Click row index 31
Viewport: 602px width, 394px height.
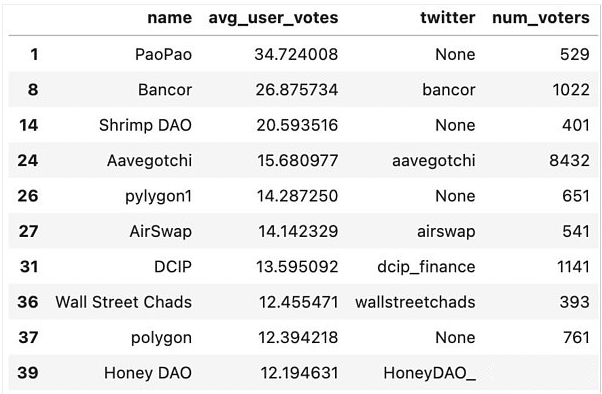29,267
